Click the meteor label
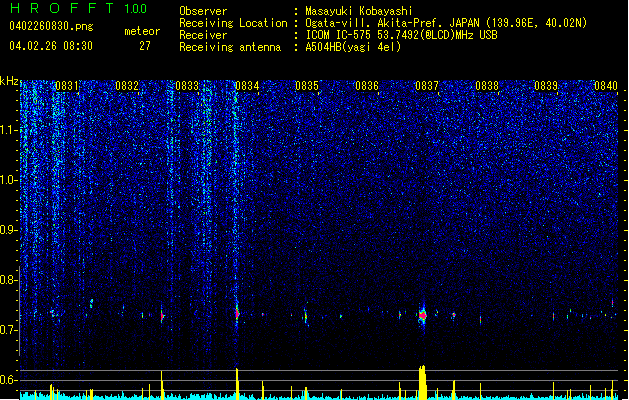Image resolution: width=629 pixels, height=400 pixels. point(142,31)
